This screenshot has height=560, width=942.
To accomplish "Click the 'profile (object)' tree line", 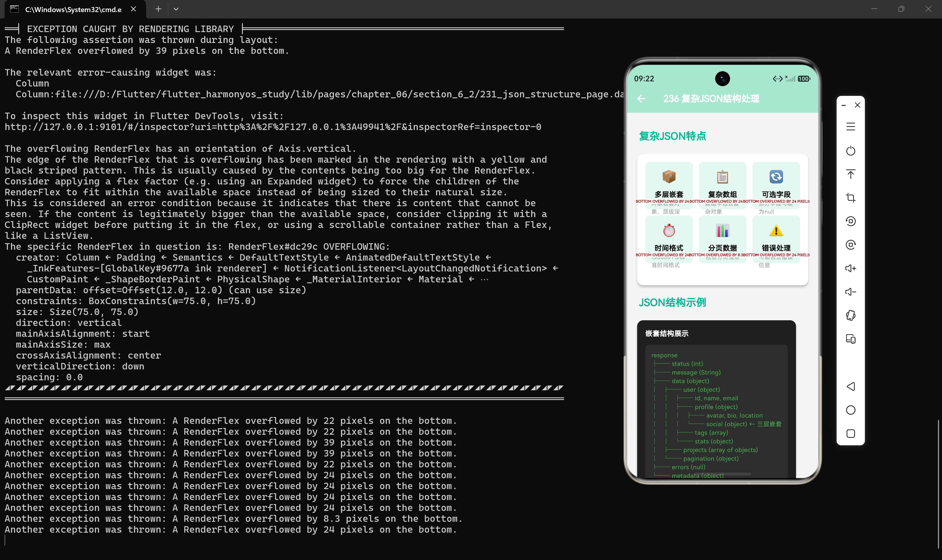I will [x=716, y=407].
